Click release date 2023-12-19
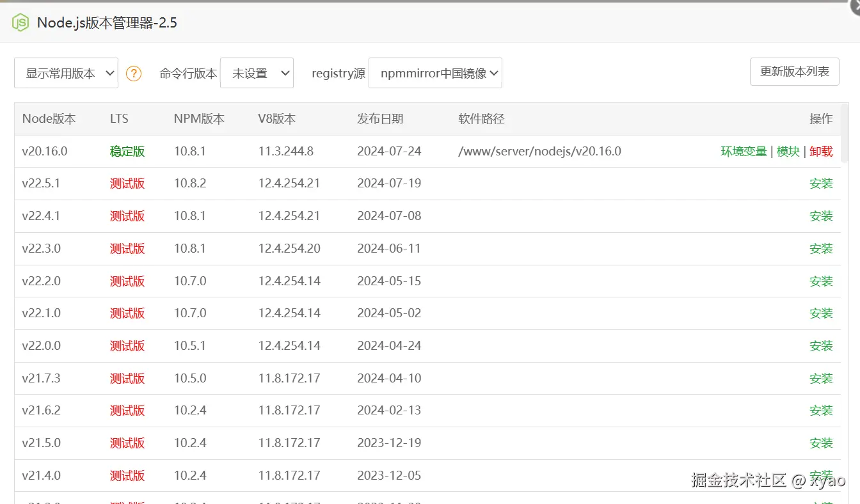The height and width of the screenshot is (504, 860). [389, 443]
